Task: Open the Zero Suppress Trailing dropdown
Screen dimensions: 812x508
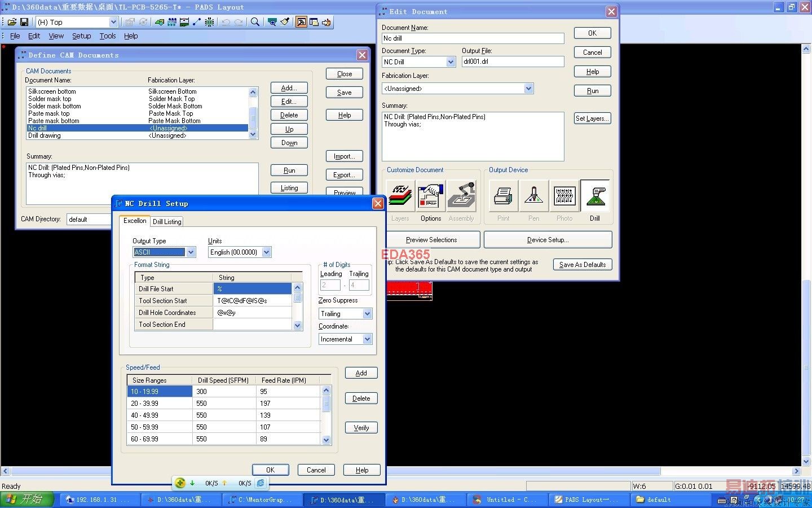Action: tap(368, 314)
